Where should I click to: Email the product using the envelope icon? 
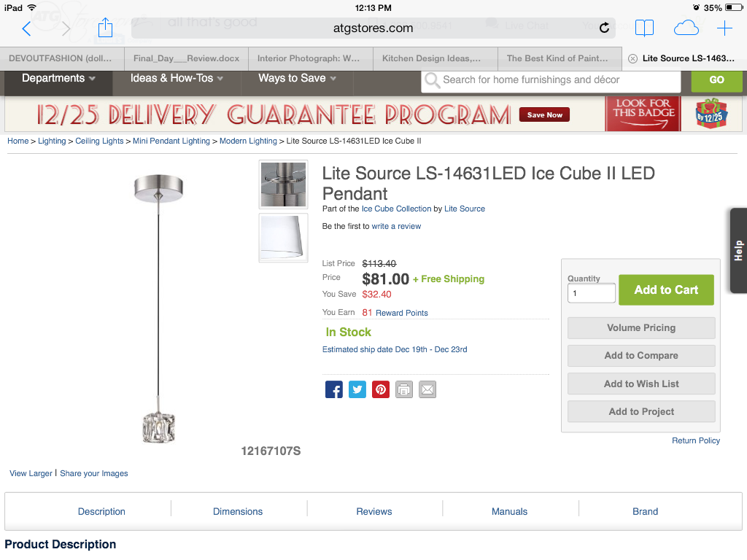[427, 389]
